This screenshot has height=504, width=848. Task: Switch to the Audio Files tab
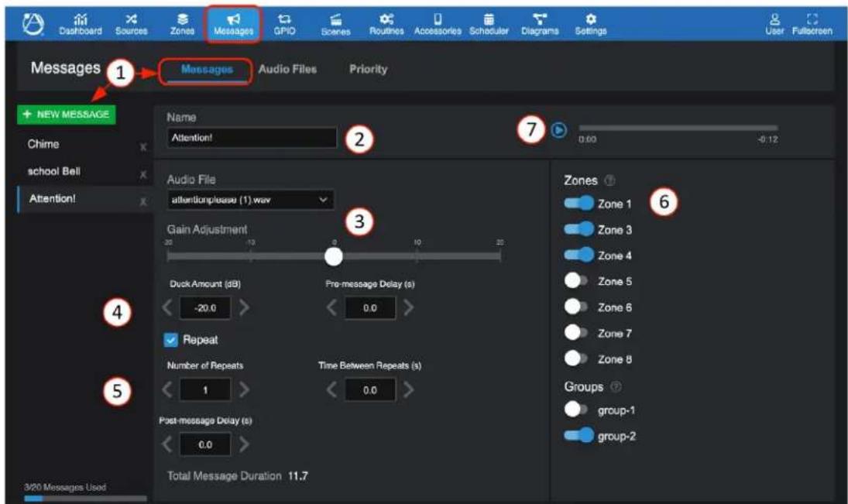[287, 69]
